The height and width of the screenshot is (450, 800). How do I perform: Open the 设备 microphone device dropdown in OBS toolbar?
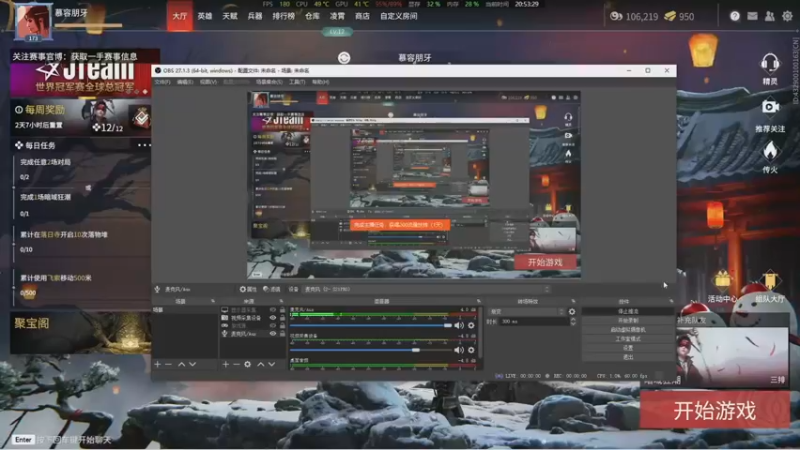[427, 289]
